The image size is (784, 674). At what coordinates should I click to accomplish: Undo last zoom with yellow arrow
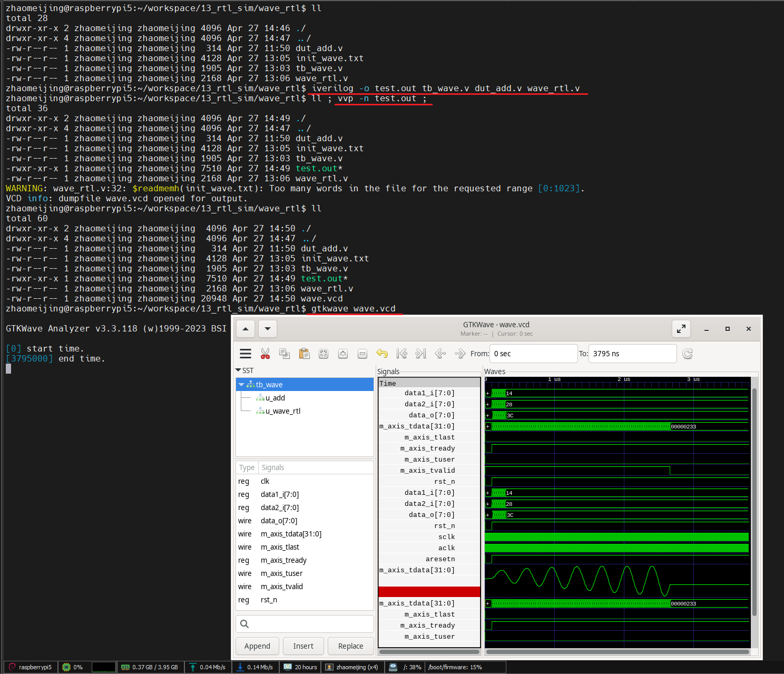point(382,354)
